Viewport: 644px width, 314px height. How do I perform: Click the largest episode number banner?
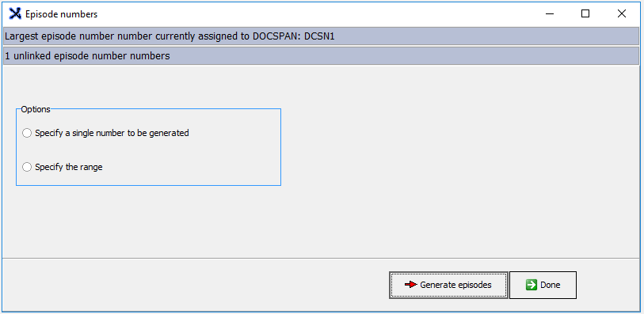[321, 36]
